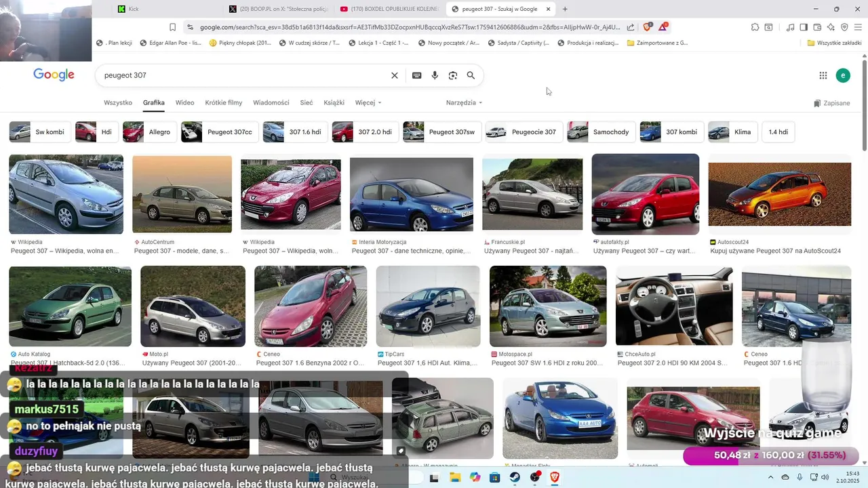The image size is (868, 488).
Task: Click the 1.4 hdi filter chip
Action: pos(778,132)
